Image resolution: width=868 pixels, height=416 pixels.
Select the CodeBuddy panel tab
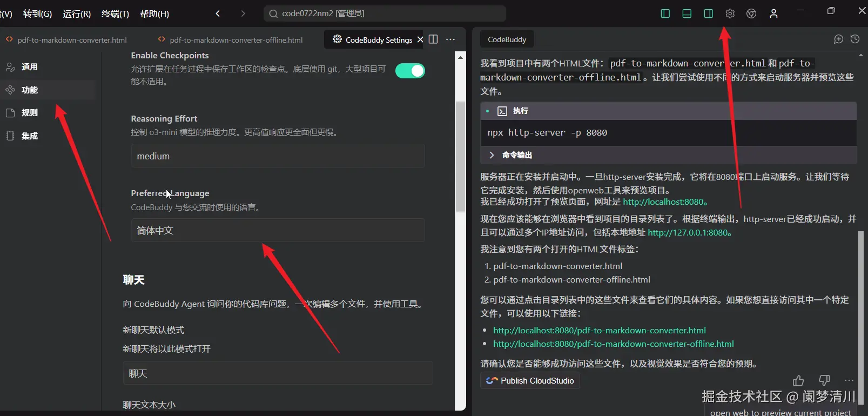pyautogui.click(x=507, y=39)
